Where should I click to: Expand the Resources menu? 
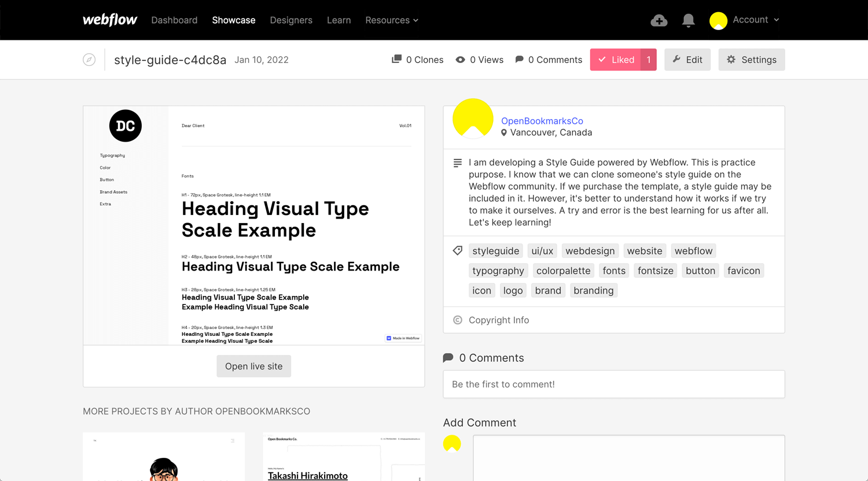coord(392,20)
